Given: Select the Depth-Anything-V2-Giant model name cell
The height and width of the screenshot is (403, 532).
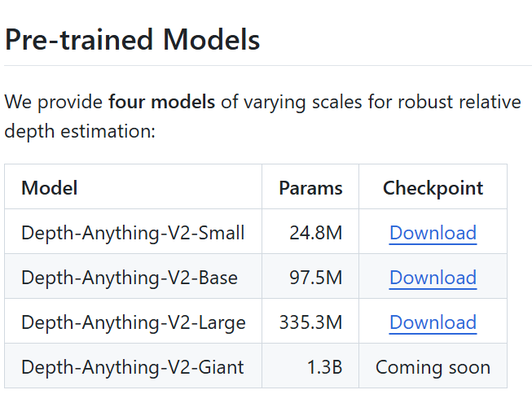Looking at the screenshot, I should (132, 367).
